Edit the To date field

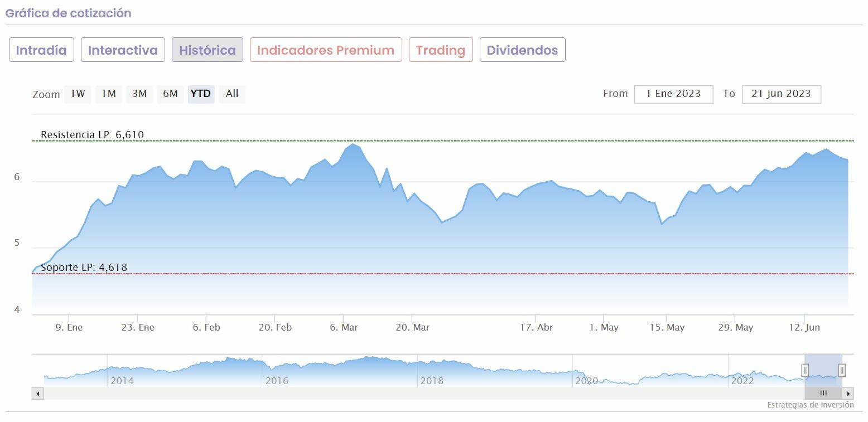[781, 94]
